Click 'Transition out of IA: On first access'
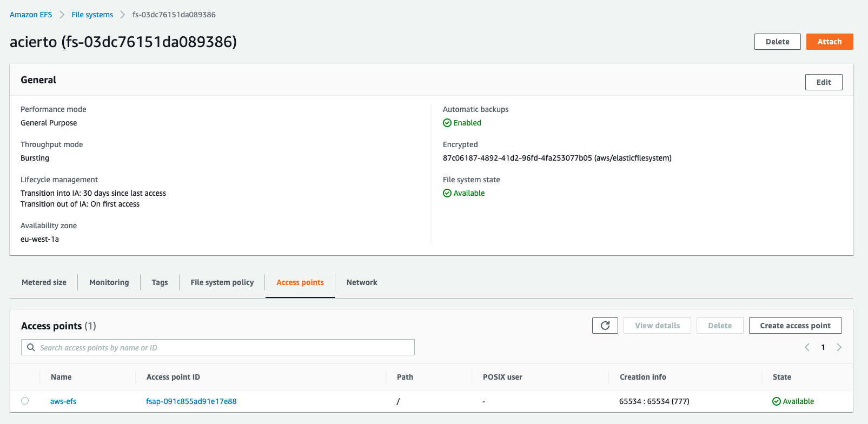The height and width of the screenshot is (424, 868). [80, 204]
